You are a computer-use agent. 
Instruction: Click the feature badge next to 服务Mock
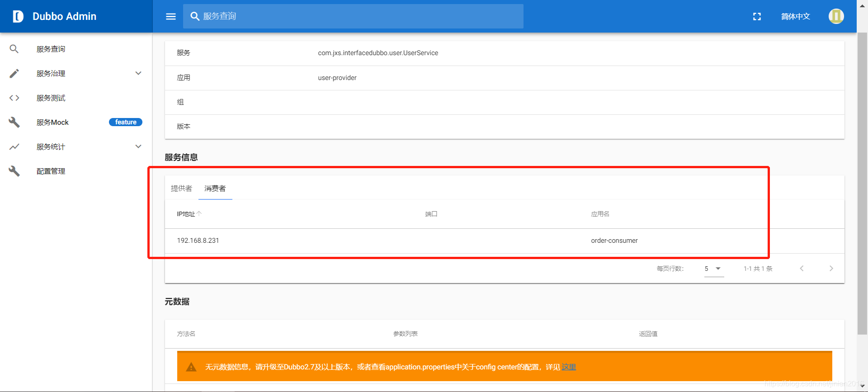point(126,122)
